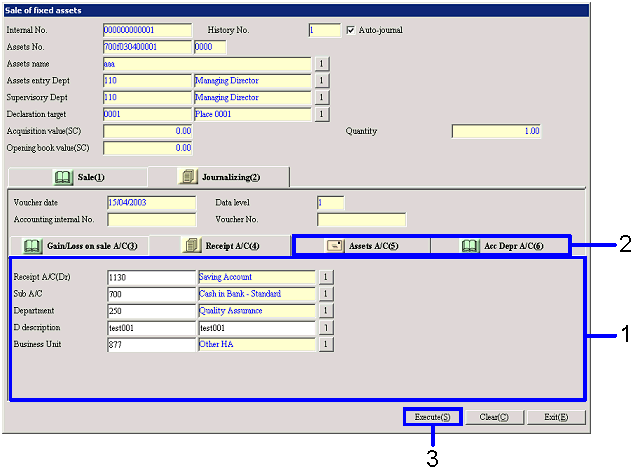Image resolution: width=643 pixels, height=476 pixels.
Task: Click the Assets No. suffix field 0000
Action: coord(210,47)
